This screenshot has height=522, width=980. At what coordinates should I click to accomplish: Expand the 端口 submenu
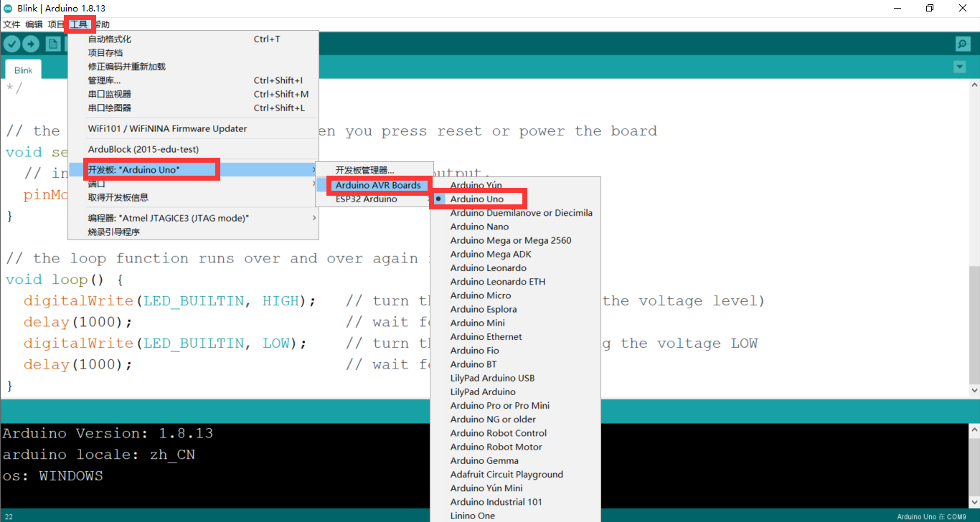[193, 184]
